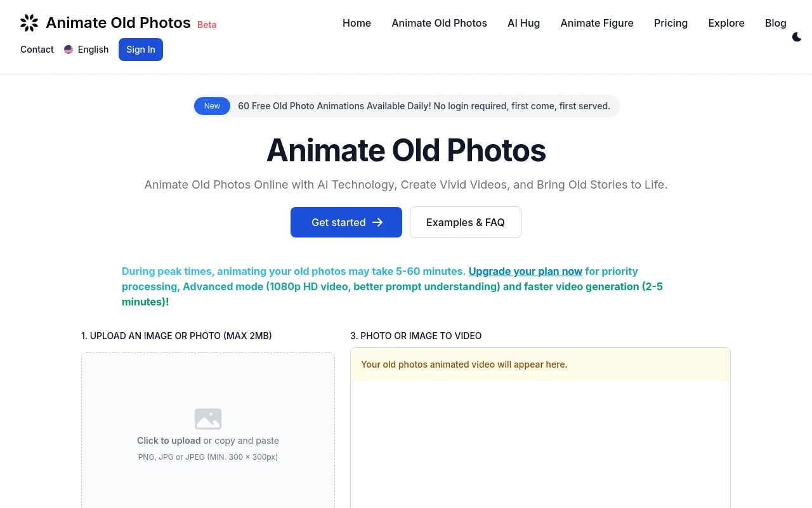Navigate to the Home menu item
The height and width of the screenshot is (508, 812).
(357, 23)
